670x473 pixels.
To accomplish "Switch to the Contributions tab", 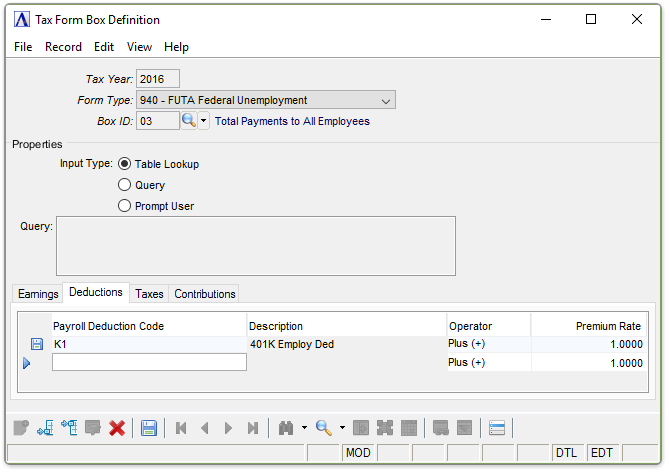I will pos(205,294).
